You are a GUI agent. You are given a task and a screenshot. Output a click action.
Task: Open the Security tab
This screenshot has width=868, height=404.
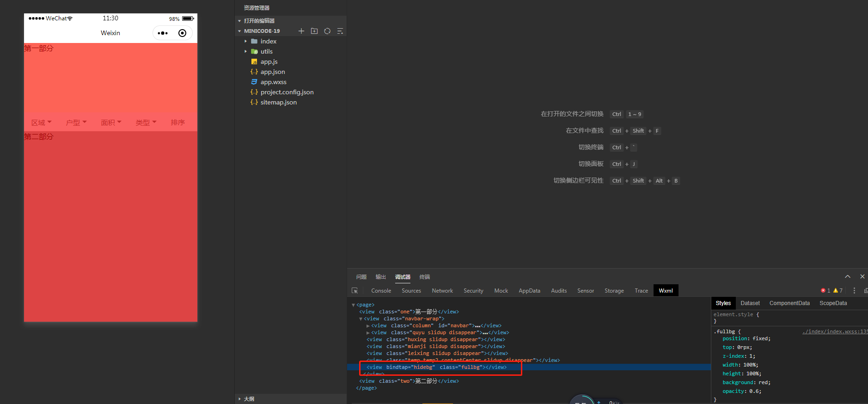[473, 291]
